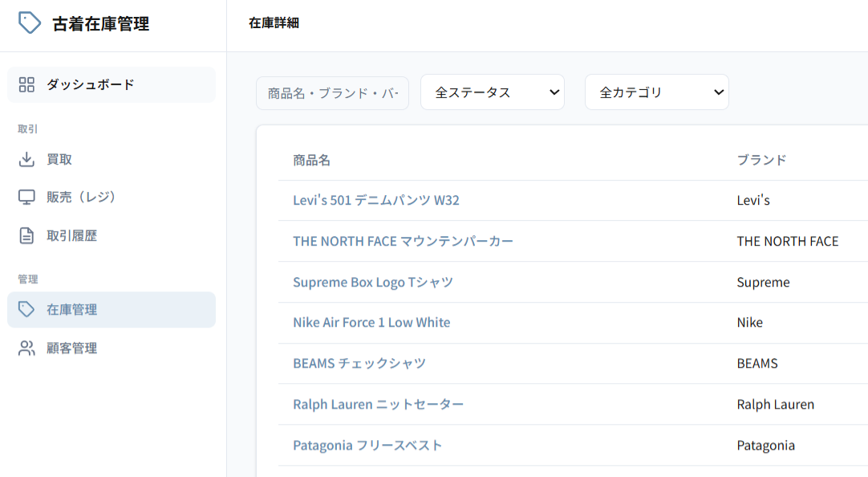This screenshot has width=868, height=477.
Task: Focus the product name search field
Action: coord(333,92)
